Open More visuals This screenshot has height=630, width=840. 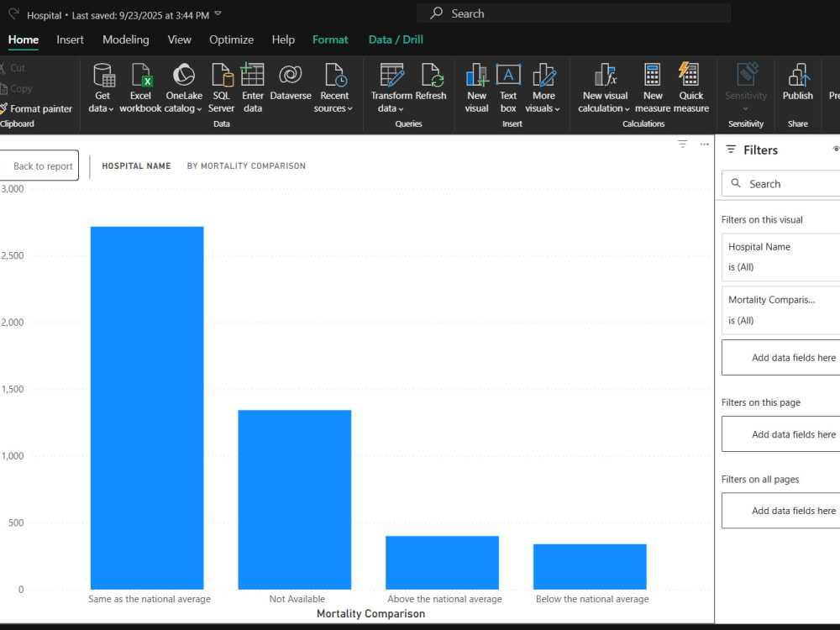click(x=543, y=88)
